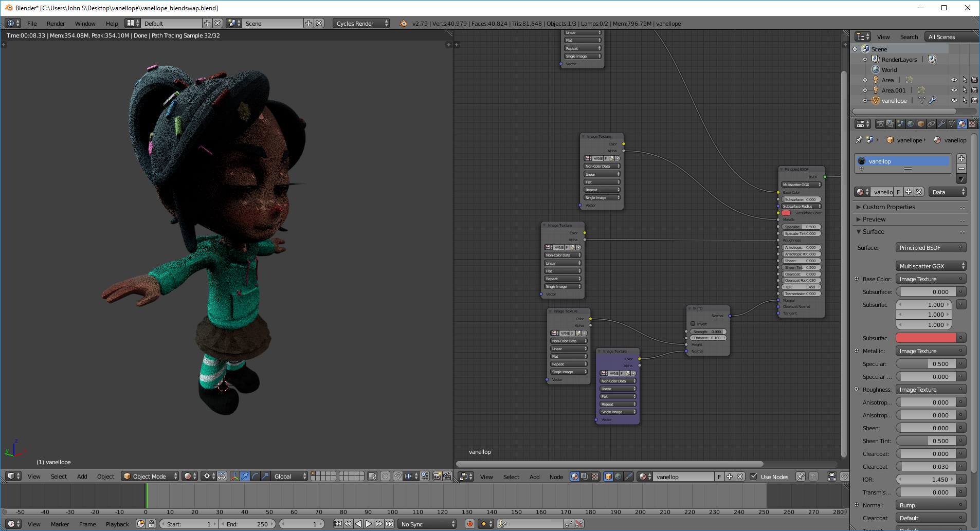Open the Constraints properties tab
The image size is (980, 531).
[x=931, y=124]
